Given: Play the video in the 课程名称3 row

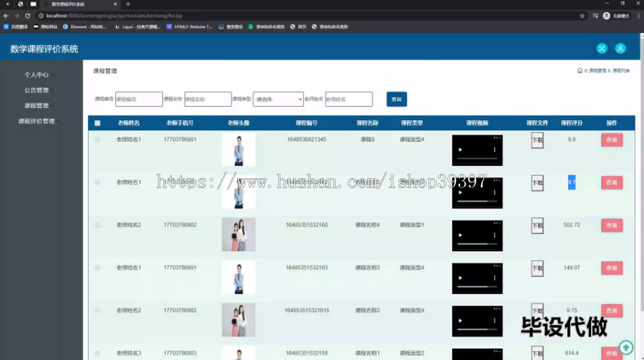Looking at the screenshot, I should [460, 278].
